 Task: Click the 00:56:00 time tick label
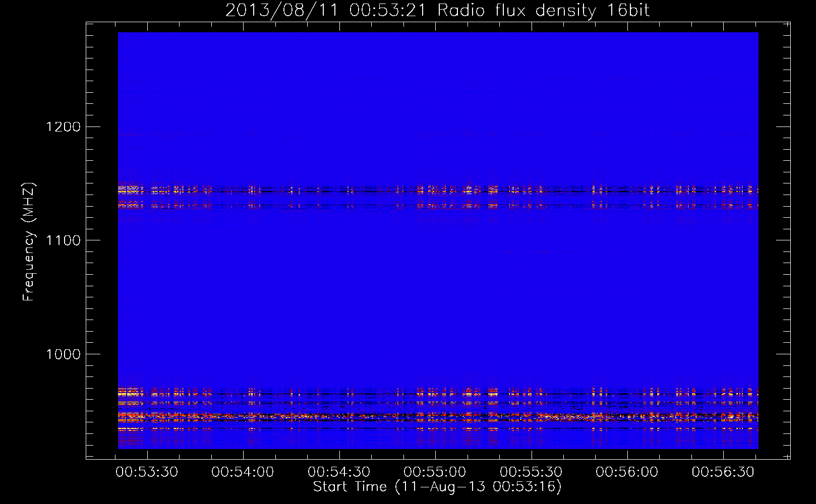pyautogui.click(x=627, y=472)
